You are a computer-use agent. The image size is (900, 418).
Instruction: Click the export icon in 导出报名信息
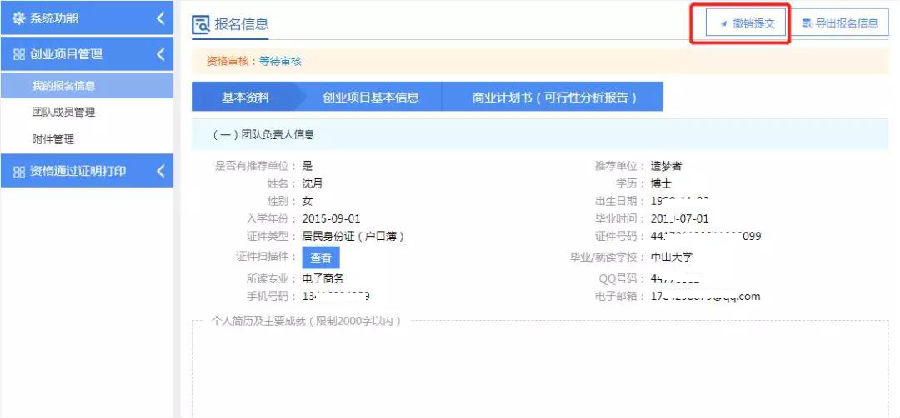tap(807, 23)
